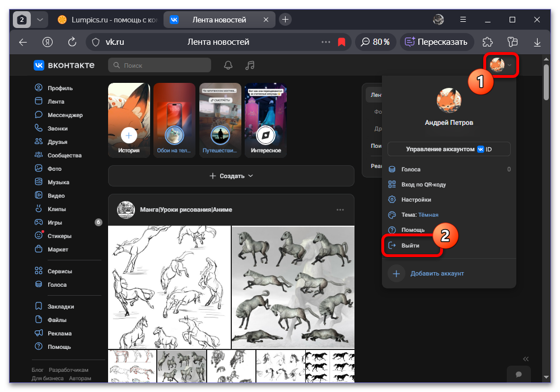
Task: Open Стикеры in sidebar
Action: [x=53, y=236]
